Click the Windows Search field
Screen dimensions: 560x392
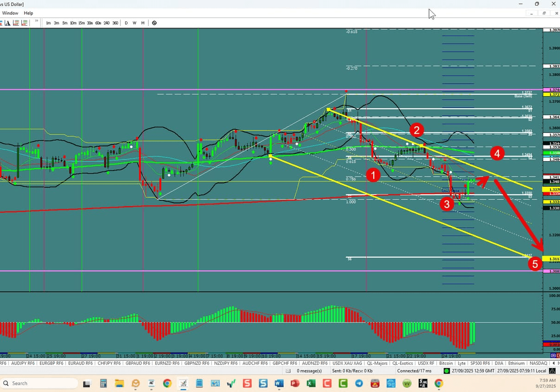40,383
